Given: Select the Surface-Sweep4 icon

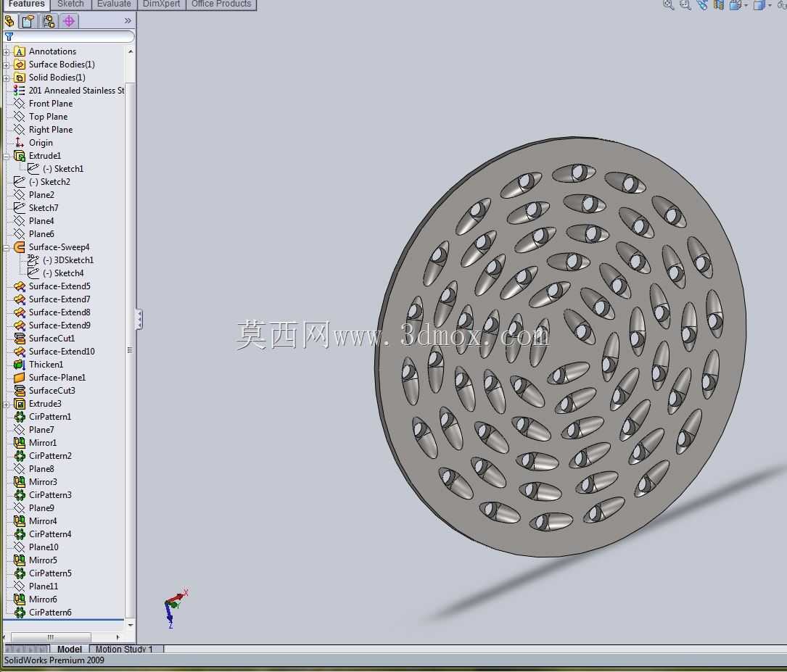Looking at the screenshot, I should [19, 246].
